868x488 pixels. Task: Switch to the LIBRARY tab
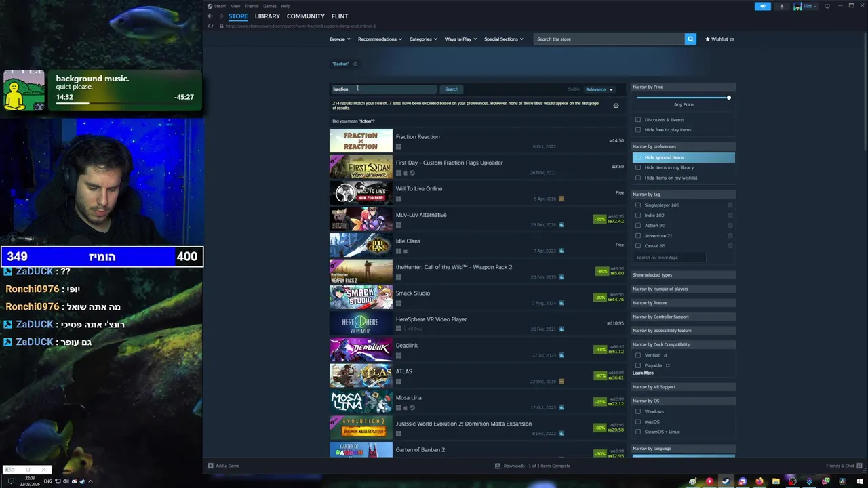pos(267,16)
